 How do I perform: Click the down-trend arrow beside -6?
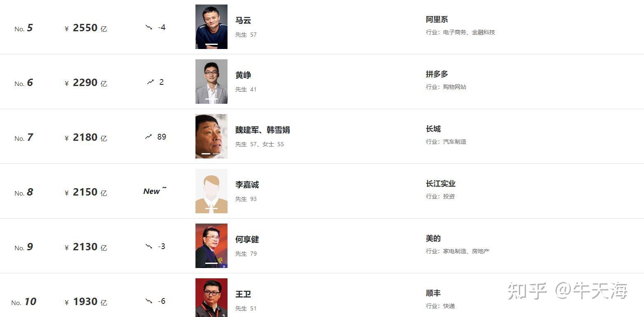tap(149, 301)
